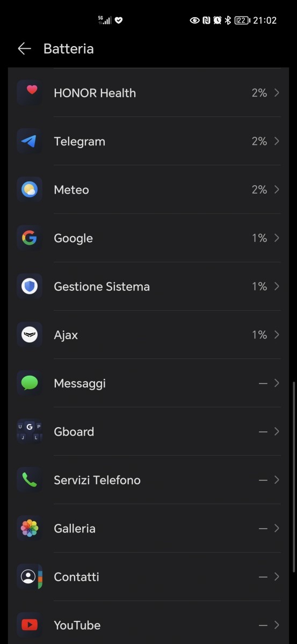Viewport: 297px width, 644px height.
Task: Tap the Ajax app icon
Action: coord(30,335)
